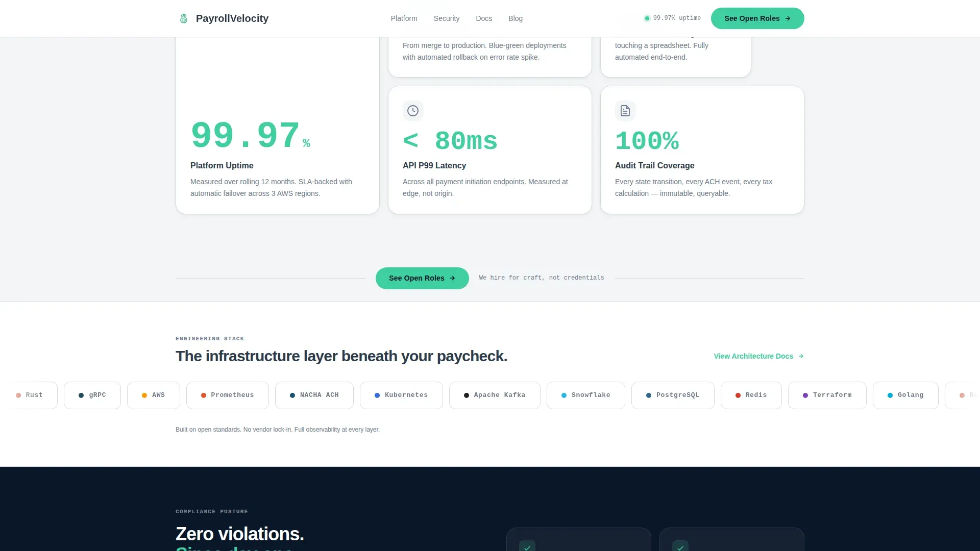This screenshot has width=980, height=551.
Task: Click See Open Roles in the header
Action: [x=757, y=18]
